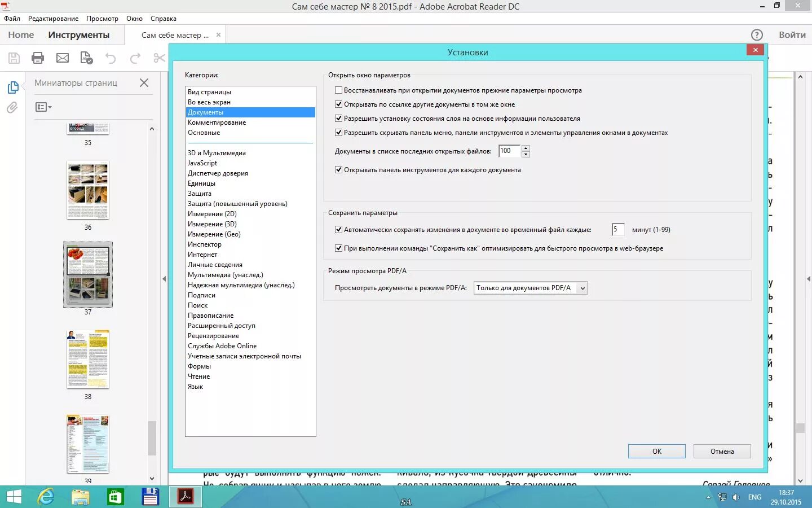
Task: Open the Page Thumbnails panel icon
Action: tap(12, 87)
